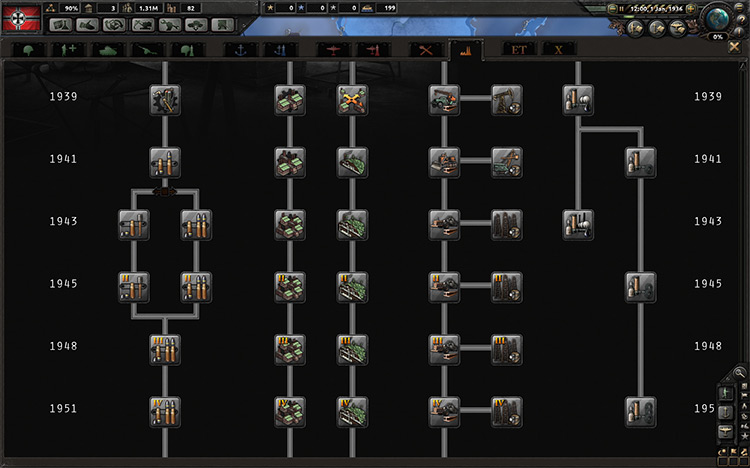Viewport: 750px width, 468px height.
Task: Click the German Reich flag
Action: click(21, 18)
